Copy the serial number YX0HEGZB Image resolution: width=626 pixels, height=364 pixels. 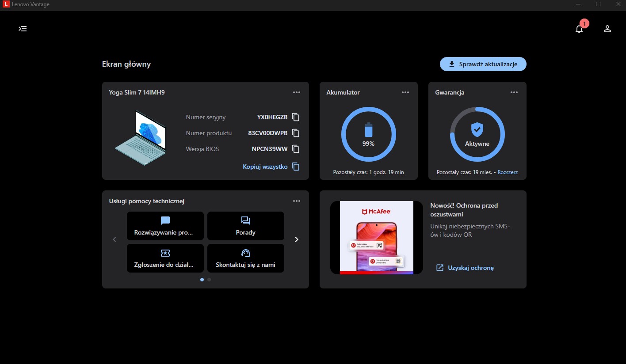[x=296, y=117]
